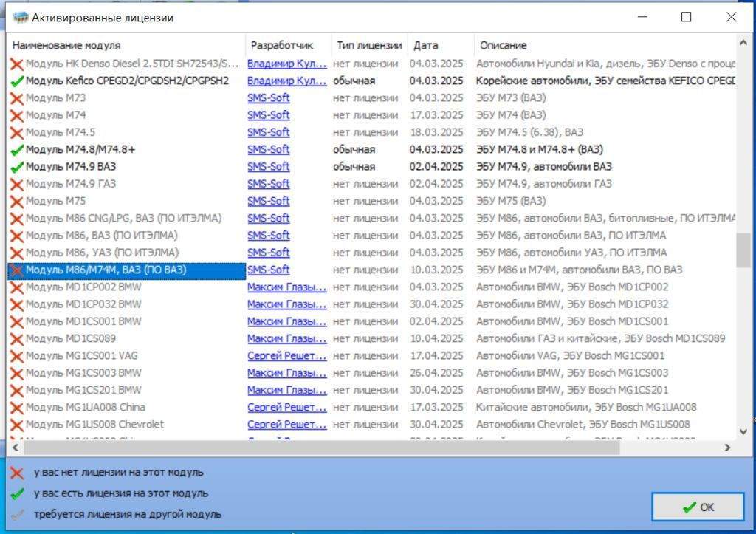Click the red X icon of Модуль MD1CS089
Image resolution: width=756 pixels, height=534 pixels.
17,339
